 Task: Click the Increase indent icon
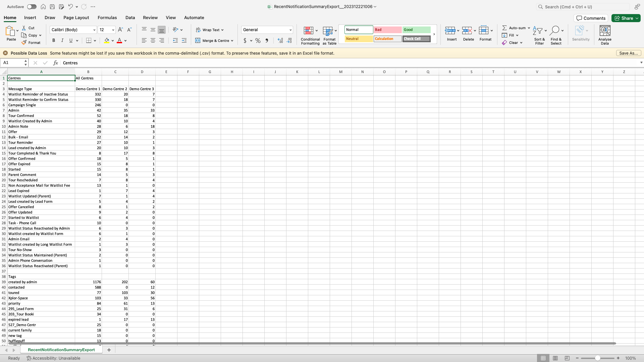pyautogui.click(x=184, y=41)
